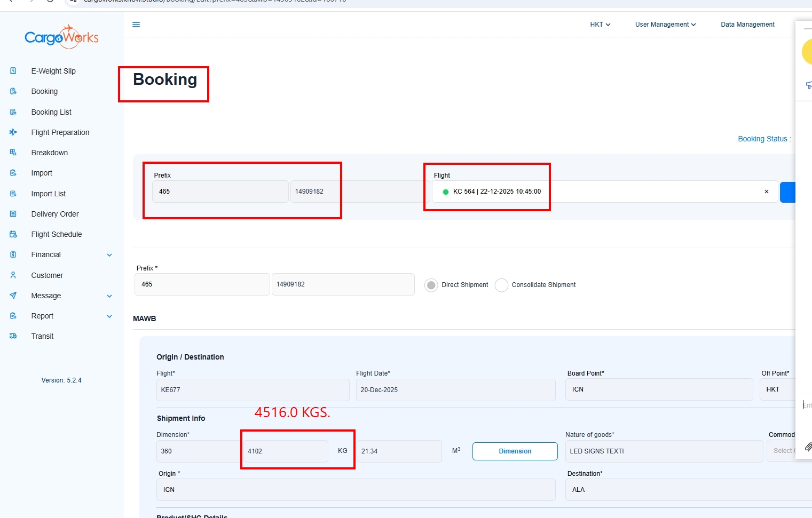
Task: Go to Booking List in sidebar
Action: pyautogui.click(x=51, y=112)
